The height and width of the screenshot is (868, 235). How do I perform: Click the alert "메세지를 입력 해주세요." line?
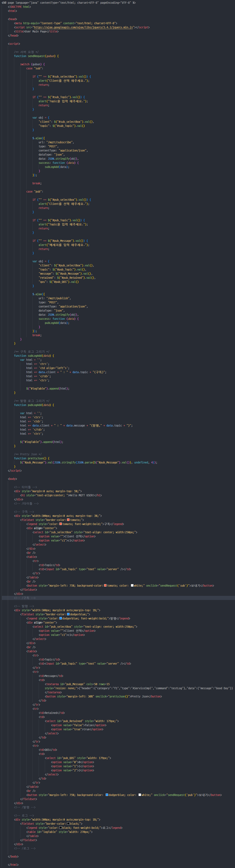(x=64, y=245)
